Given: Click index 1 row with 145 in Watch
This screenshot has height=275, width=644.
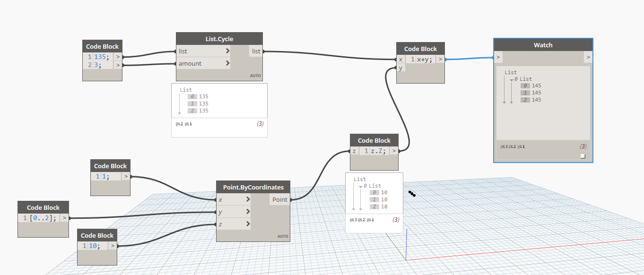Looking at the screenshot, I should click(531, 93).
